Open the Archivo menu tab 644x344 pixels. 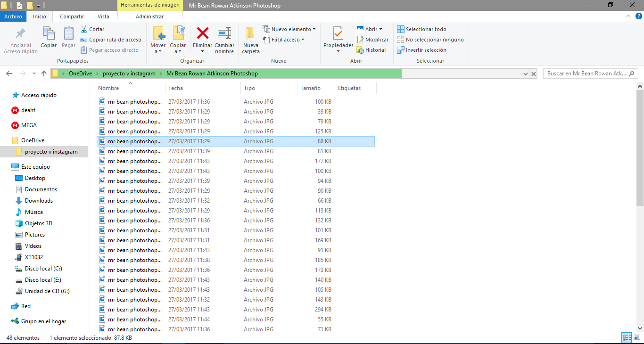pyautogui.click(x=13, y=16)
